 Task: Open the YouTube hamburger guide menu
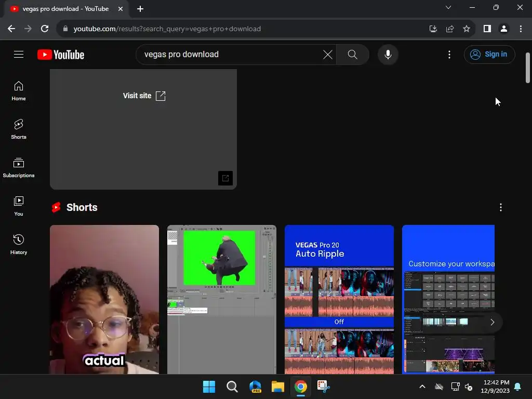click(19, 54)
